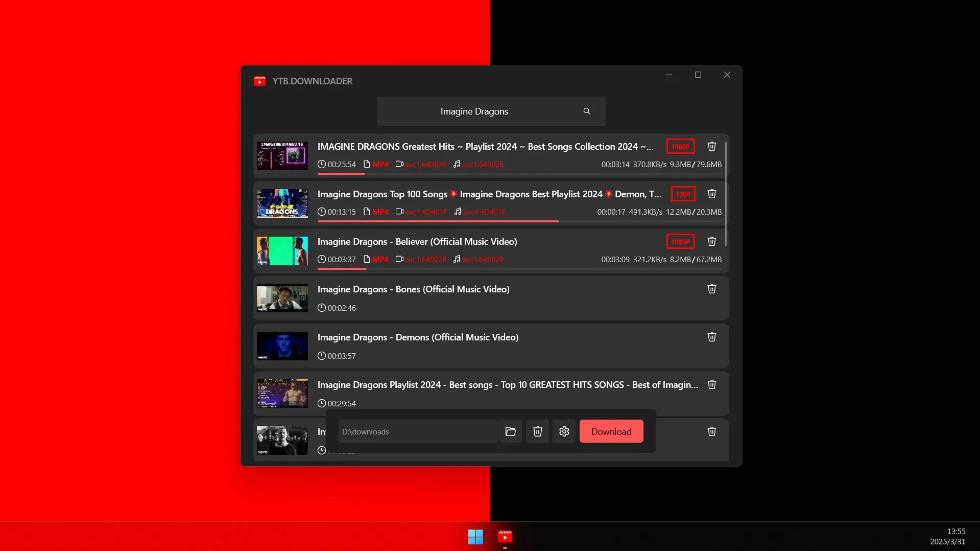Click progress bar of Top 100 Songs download
The image size is (980, 551).
(519, 221)
